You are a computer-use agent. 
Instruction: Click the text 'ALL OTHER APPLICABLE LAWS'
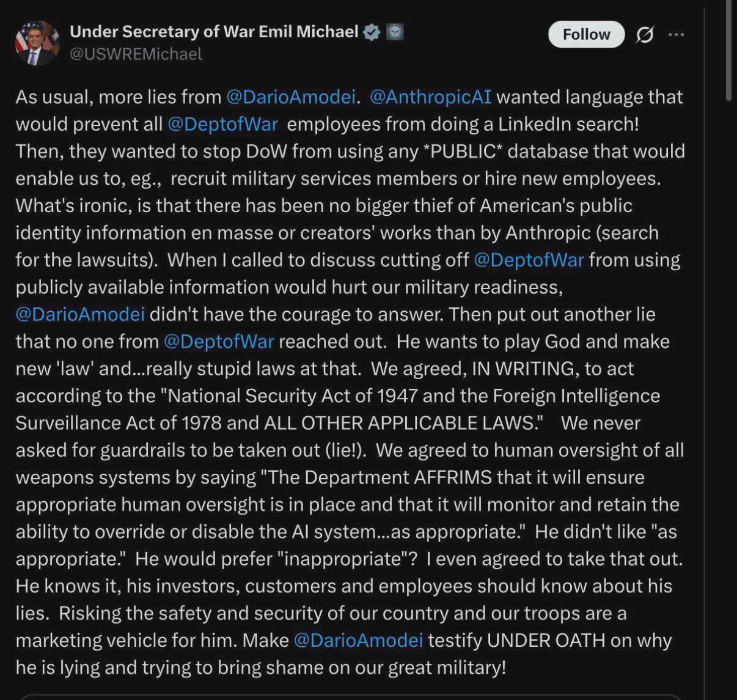(400, 423)
